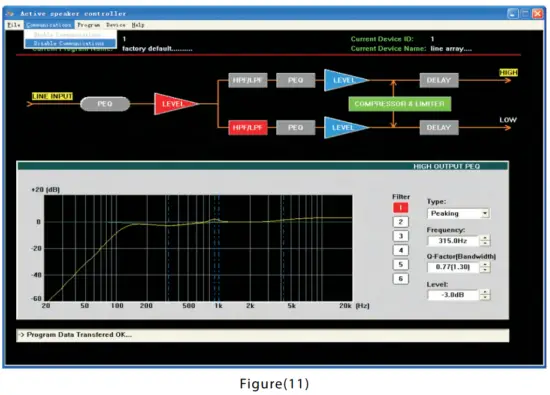Click the 'factory default' program name
The width and height of the screenshot is (550, 395).
coord(157,49)
